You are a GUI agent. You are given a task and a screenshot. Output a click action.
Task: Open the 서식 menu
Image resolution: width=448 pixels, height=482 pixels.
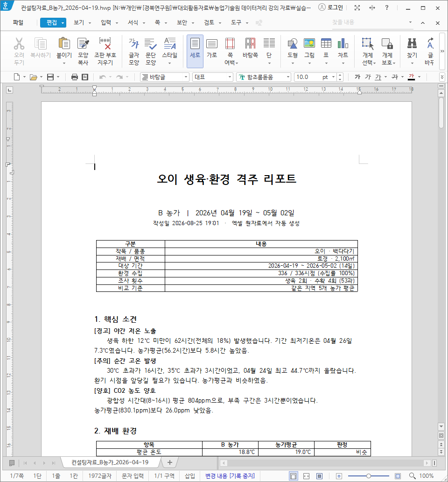133,22
